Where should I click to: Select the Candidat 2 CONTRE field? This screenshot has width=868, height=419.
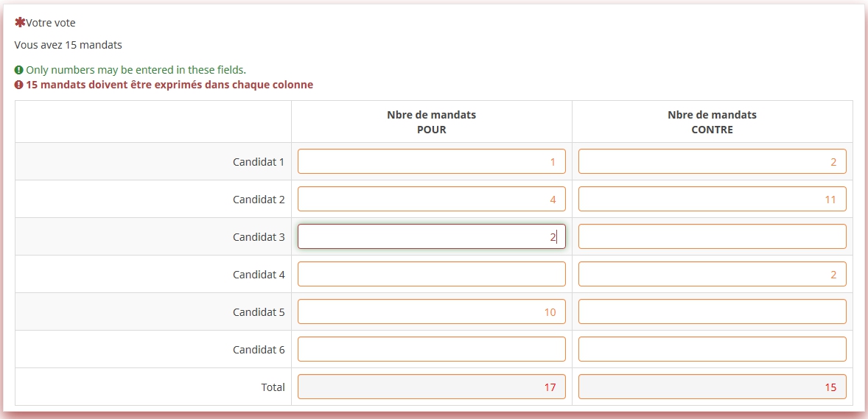click(712, 199)
